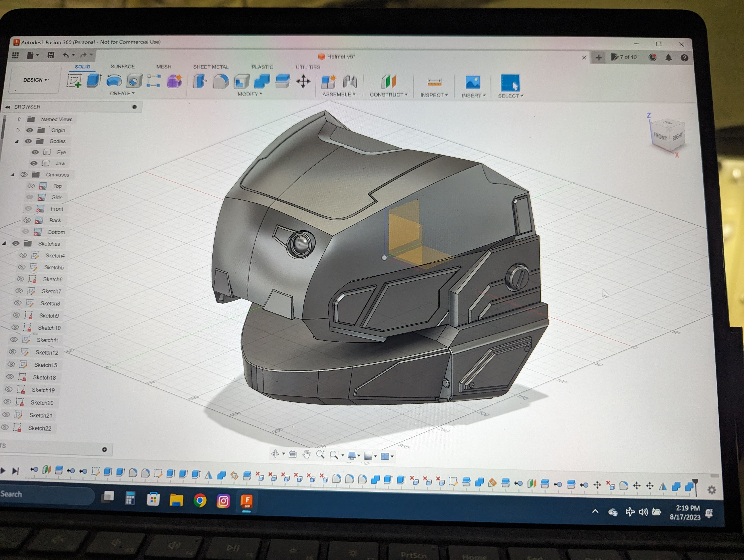744x560 pixels.
Task: Open the DESIGN workspace dropdown
Action: tap(36, 80)
